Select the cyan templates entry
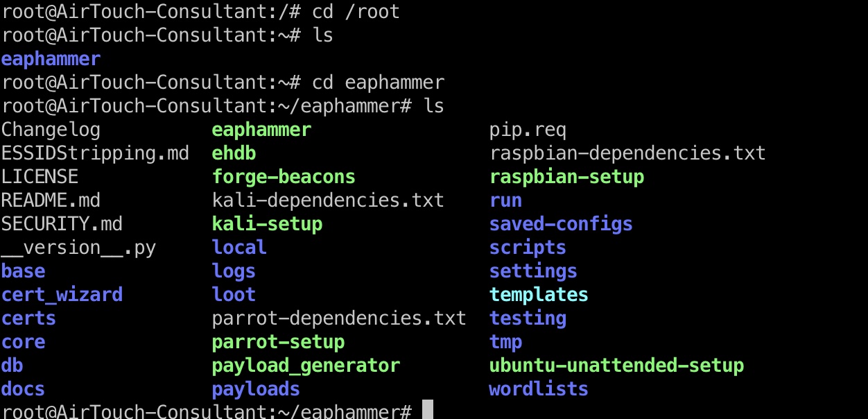Image resolution: width=868 pixels, height=419 pixels. pyautogui.click(x=539, y=295)
